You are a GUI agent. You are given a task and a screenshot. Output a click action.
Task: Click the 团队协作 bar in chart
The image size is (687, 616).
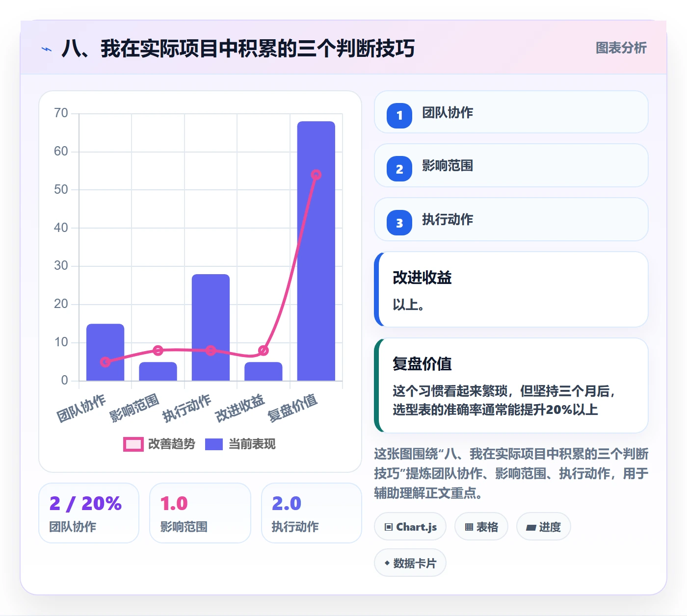click(x=105, y=352)
